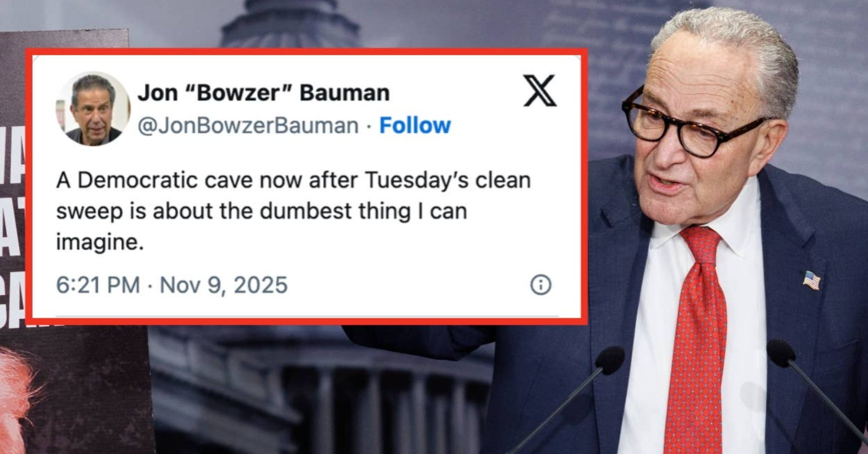868x454 pixels.
Task: Open the @JonBowzerBauman handle link
Action: [248, 126]
